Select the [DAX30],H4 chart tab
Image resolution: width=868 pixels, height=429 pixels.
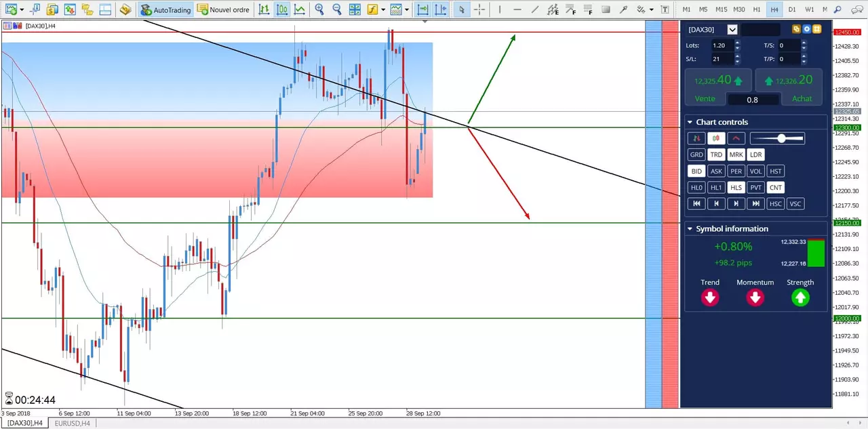(x=25, y=423)
